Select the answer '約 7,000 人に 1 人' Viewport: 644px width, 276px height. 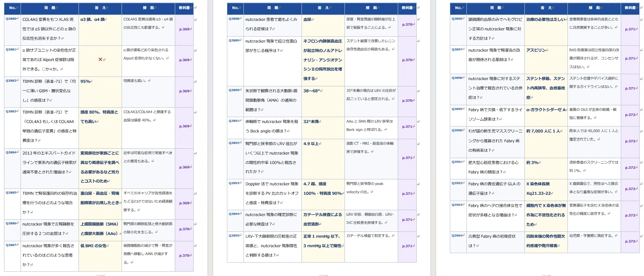point(544,131)
